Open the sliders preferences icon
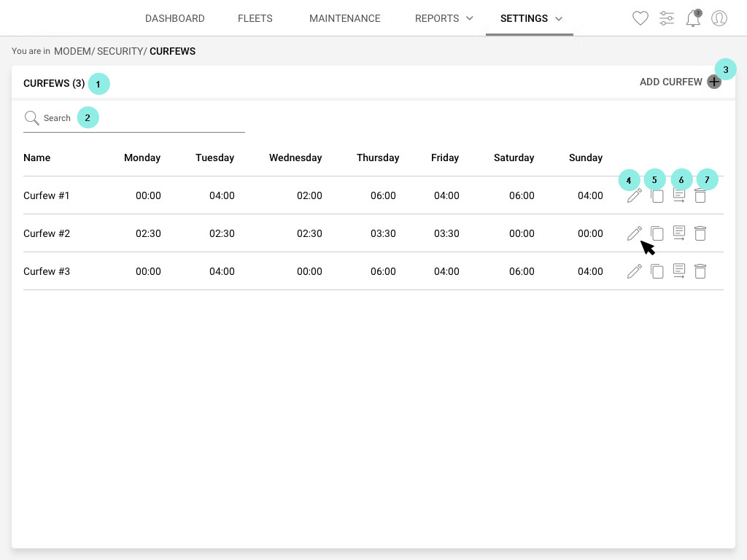The image size is (747, 560). click(667, 18)
